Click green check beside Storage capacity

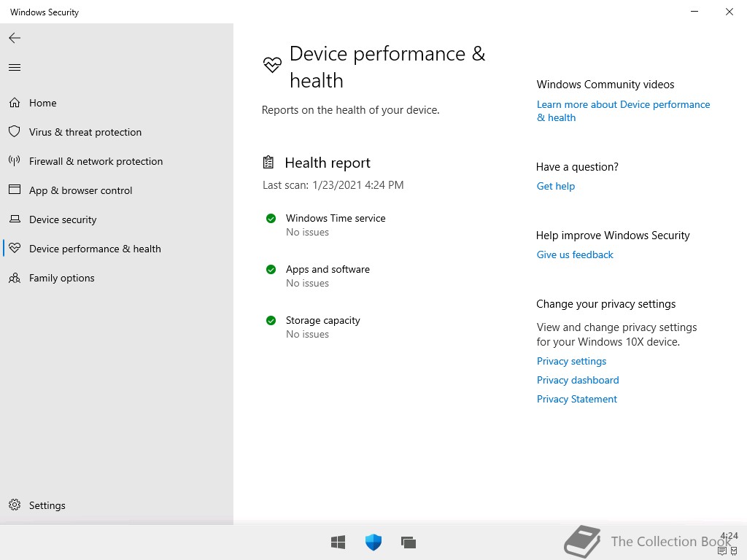[x=271, y=321]
